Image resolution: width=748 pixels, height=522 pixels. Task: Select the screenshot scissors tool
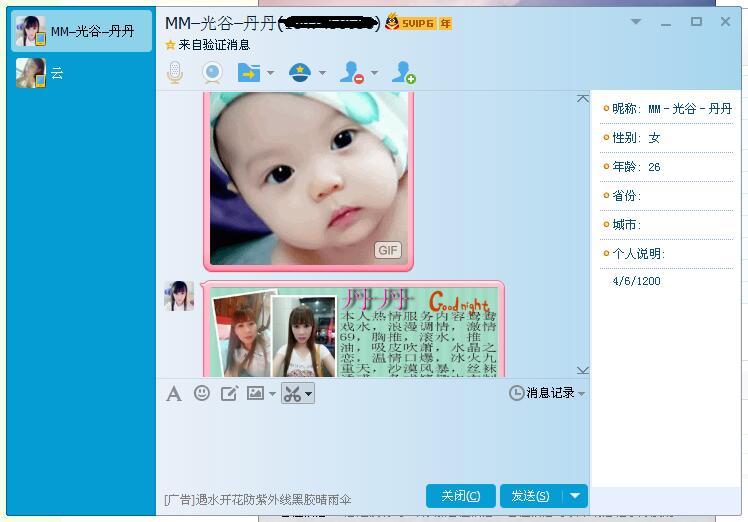click(292, 394)
